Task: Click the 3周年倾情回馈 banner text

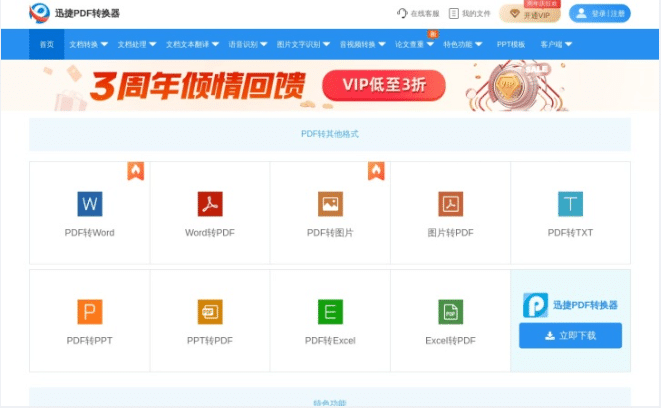Action: click(x=197, y=86)
